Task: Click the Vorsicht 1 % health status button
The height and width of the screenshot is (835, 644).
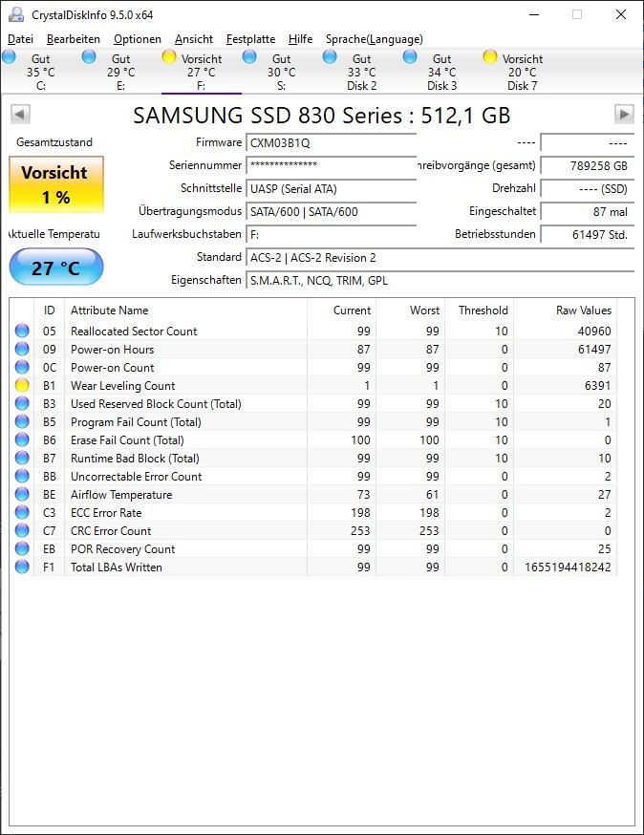Action: (56, 184)
